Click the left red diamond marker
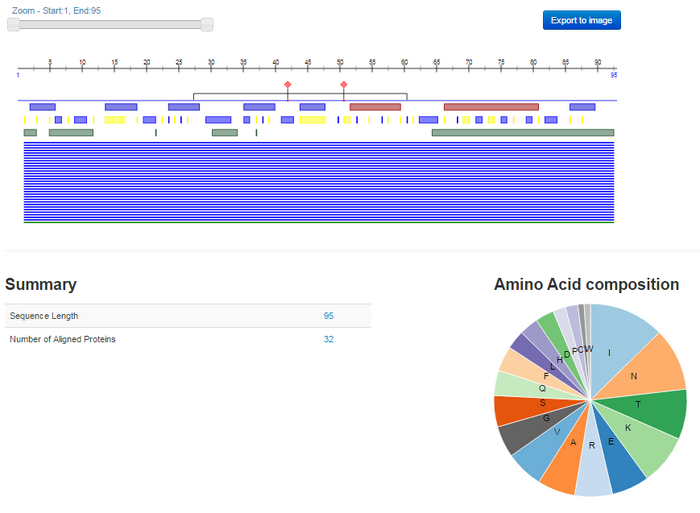This screenshot has height=513, width=700. coord(288,86)
